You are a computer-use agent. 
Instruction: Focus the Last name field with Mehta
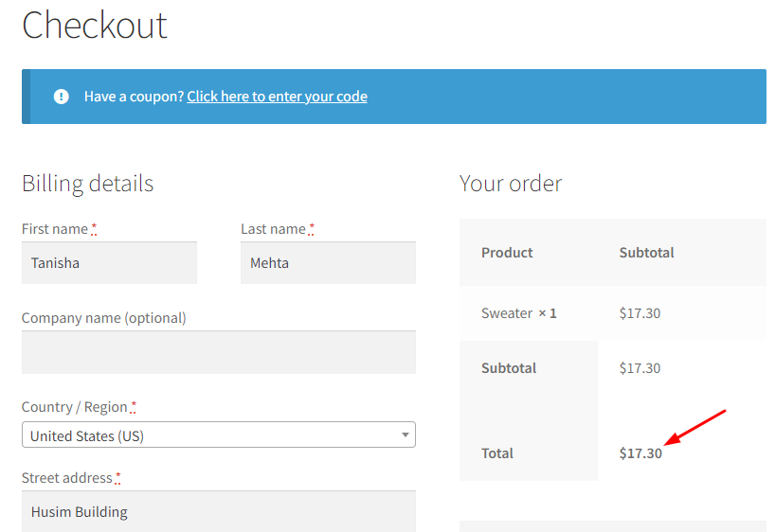[x=328, y=263]
